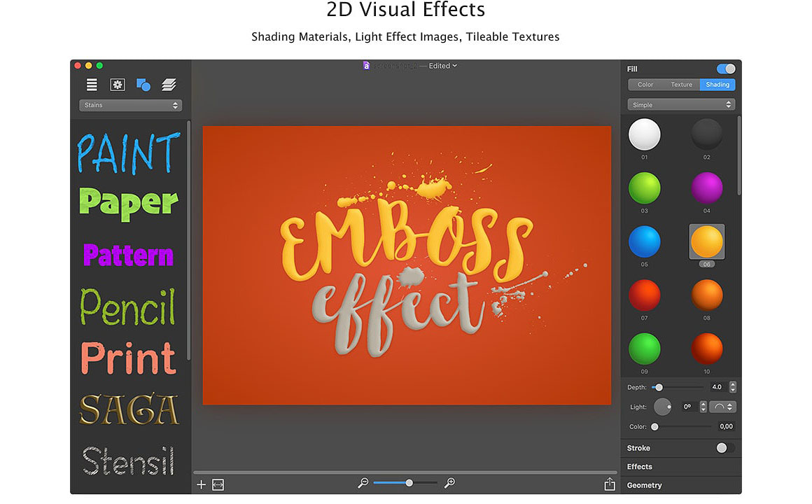
Task: Click the Light angle dial
Action: click(662, 407)
